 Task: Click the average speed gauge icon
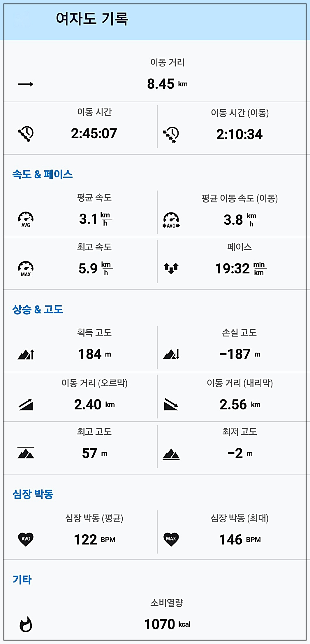tap(26, 219)
